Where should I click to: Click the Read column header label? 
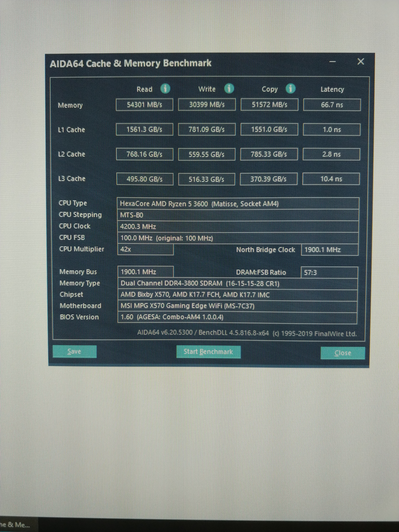[x=144, y=89]
